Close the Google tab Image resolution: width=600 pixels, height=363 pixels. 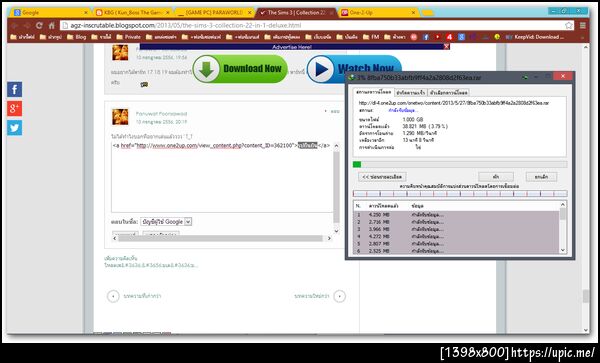tap(86, 13)
